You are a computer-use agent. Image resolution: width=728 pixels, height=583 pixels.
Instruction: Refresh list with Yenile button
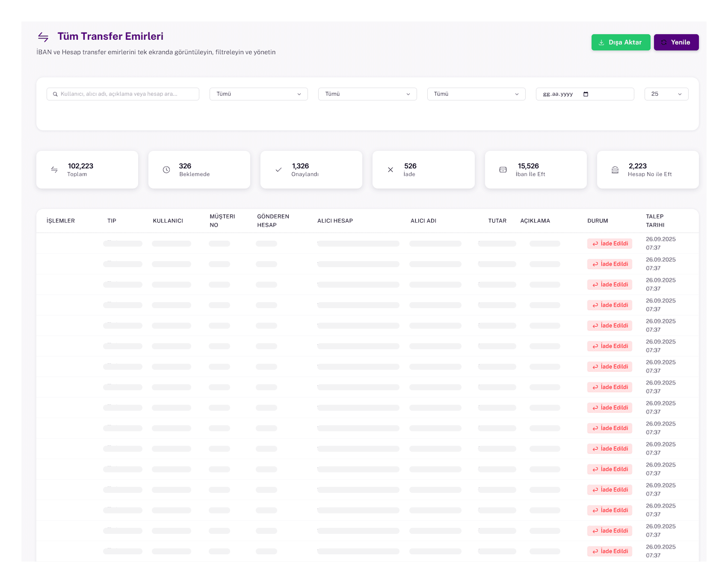pyautogui.click(x=676, y=42)
